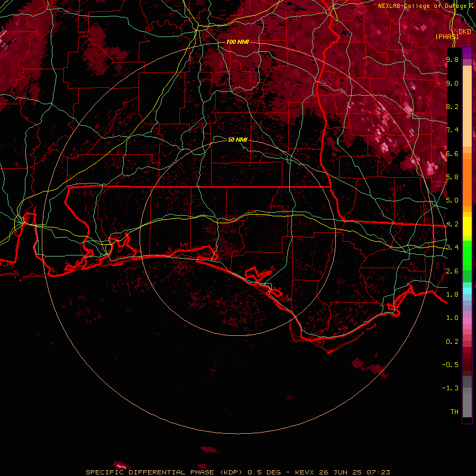Click the TH threshold scale label

[x=454, y=412]
